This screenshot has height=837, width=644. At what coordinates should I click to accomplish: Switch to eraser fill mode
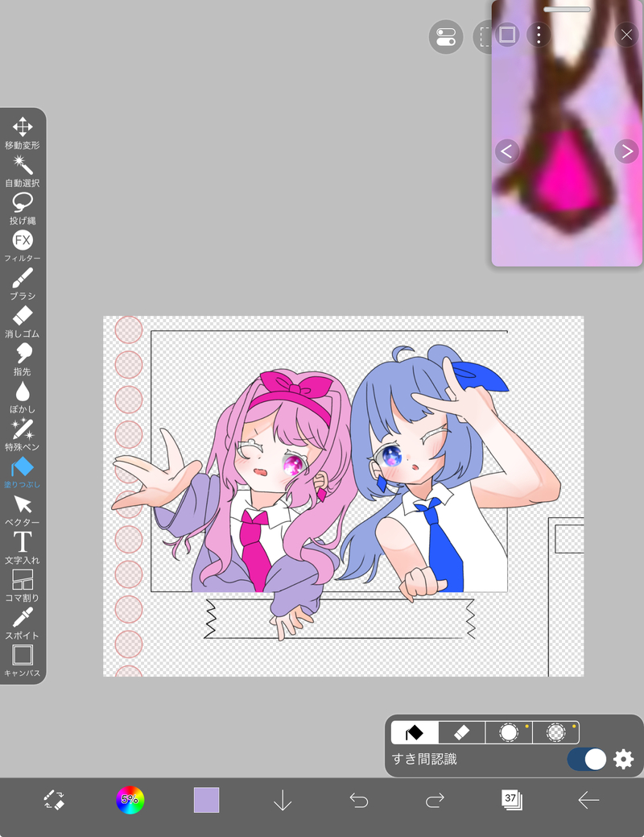coord(461,732)
